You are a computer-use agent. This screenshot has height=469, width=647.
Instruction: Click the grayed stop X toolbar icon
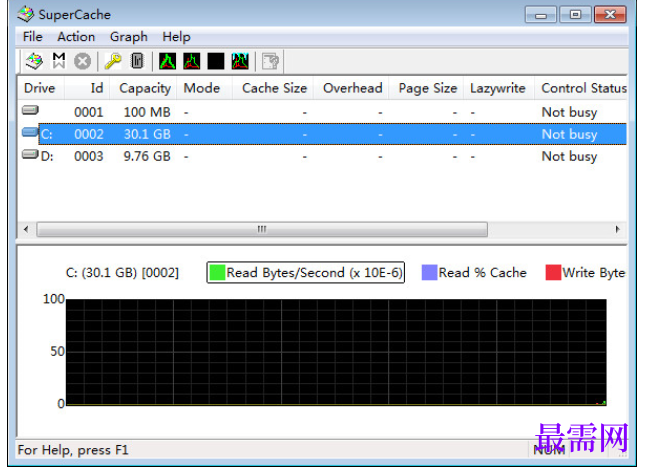[x=83, y=61]
